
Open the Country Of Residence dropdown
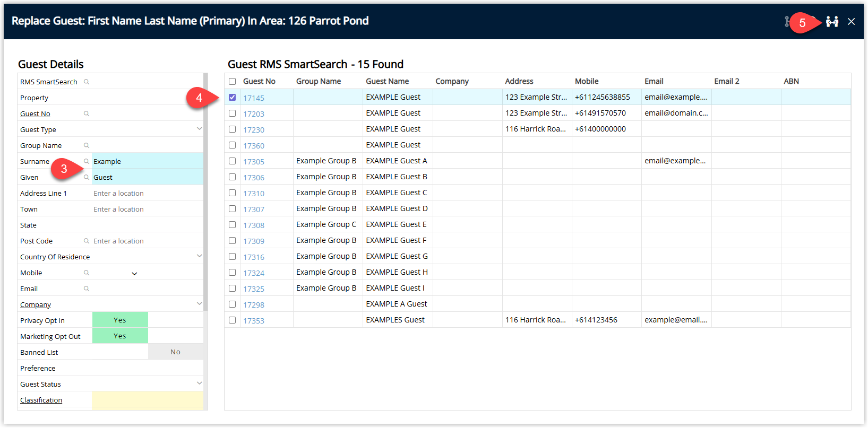pyautogui.click(x=199, y=256)
